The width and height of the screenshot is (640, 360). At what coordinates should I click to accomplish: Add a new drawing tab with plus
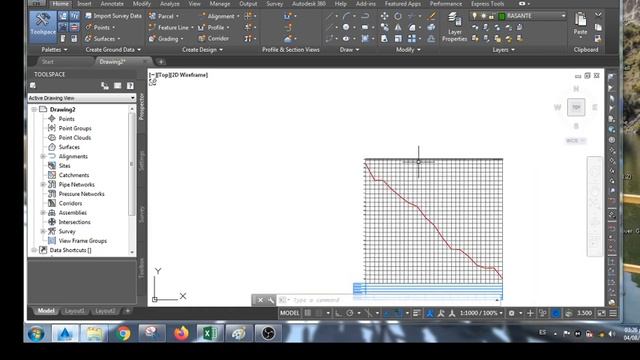[x=161, y=62]
